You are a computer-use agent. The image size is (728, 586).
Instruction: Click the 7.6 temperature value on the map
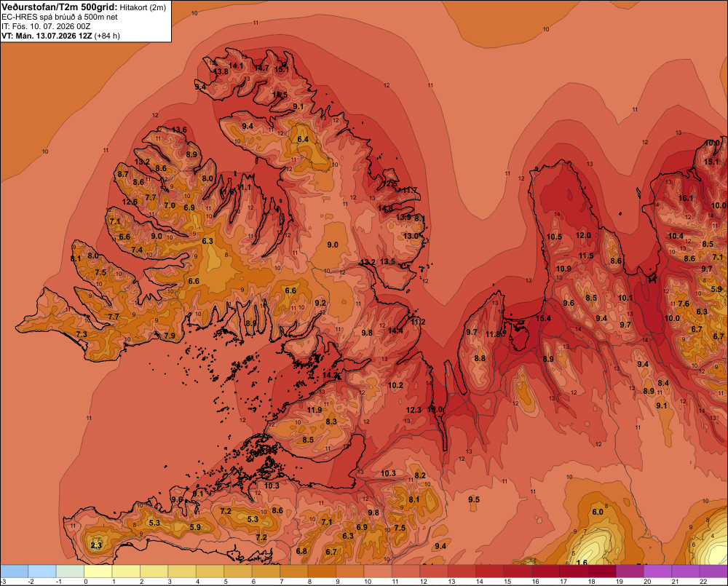pyautogui.click(x=684, y=304)
